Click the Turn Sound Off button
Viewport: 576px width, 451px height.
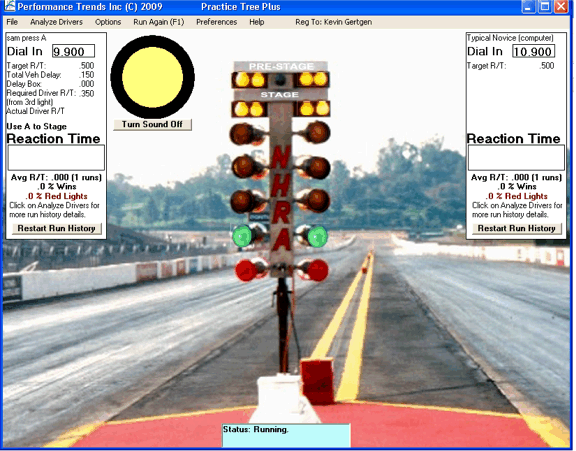(x=152, y=125)
